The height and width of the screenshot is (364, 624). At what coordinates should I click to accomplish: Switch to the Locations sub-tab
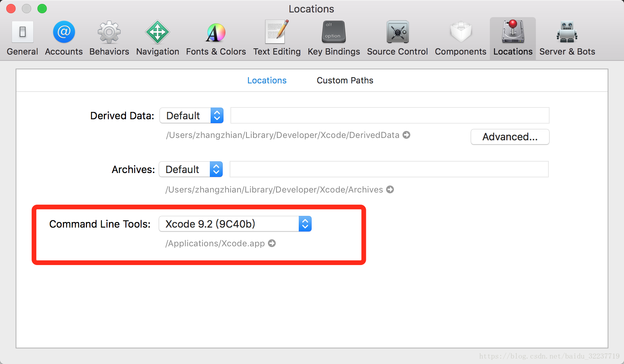267,80
